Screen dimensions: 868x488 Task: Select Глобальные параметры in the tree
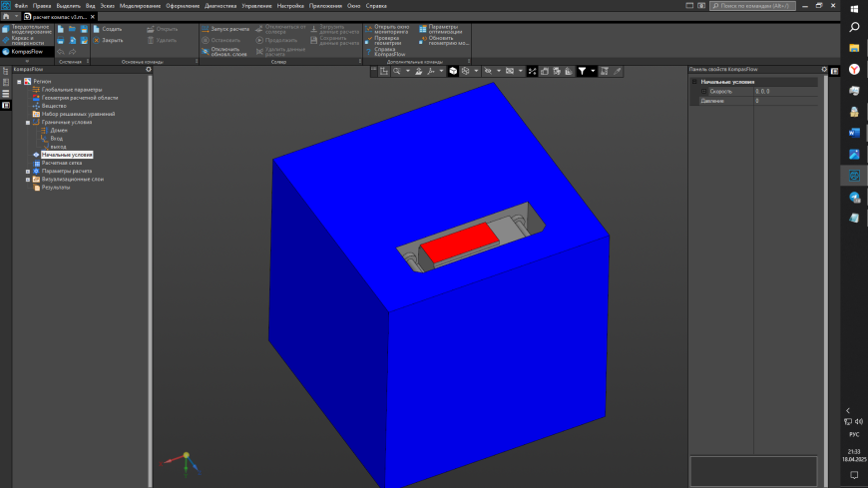click(72, 90)
